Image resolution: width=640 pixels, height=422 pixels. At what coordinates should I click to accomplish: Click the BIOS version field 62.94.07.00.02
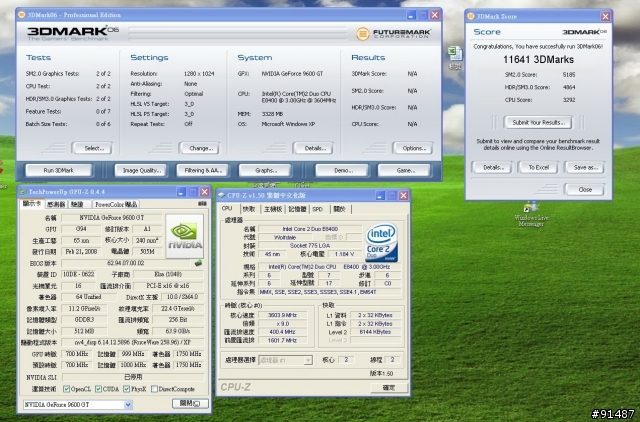[127, 263]
